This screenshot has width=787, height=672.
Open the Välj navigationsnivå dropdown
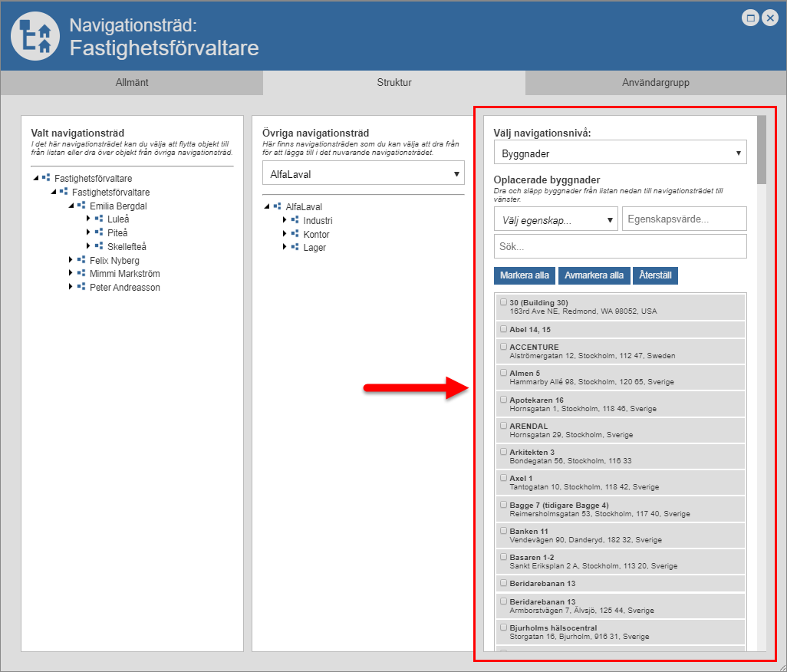pyautogui.click(x=620, y=153)
